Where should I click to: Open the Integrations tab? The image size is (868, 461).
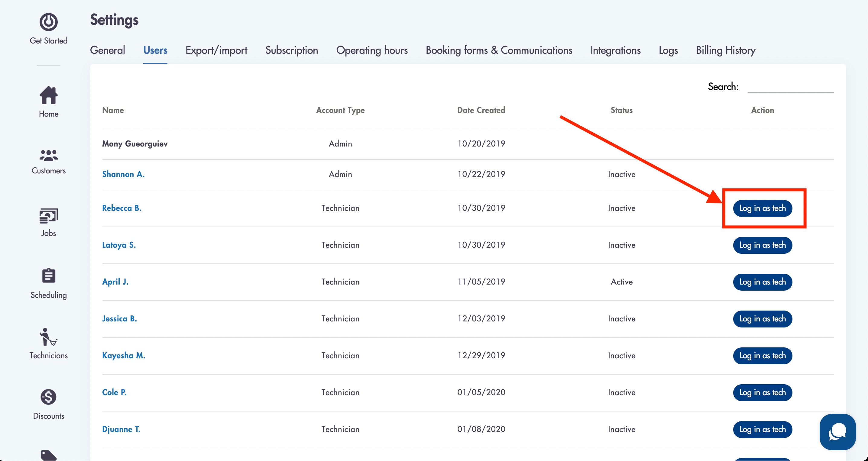click(x=615, y=50)
